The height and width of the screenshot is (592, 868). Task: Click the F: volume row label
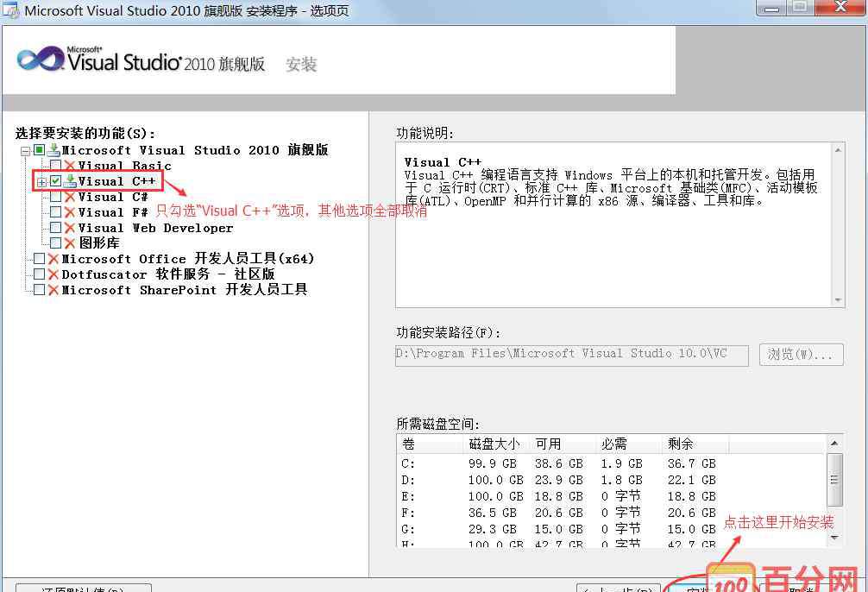coord(408,513)
